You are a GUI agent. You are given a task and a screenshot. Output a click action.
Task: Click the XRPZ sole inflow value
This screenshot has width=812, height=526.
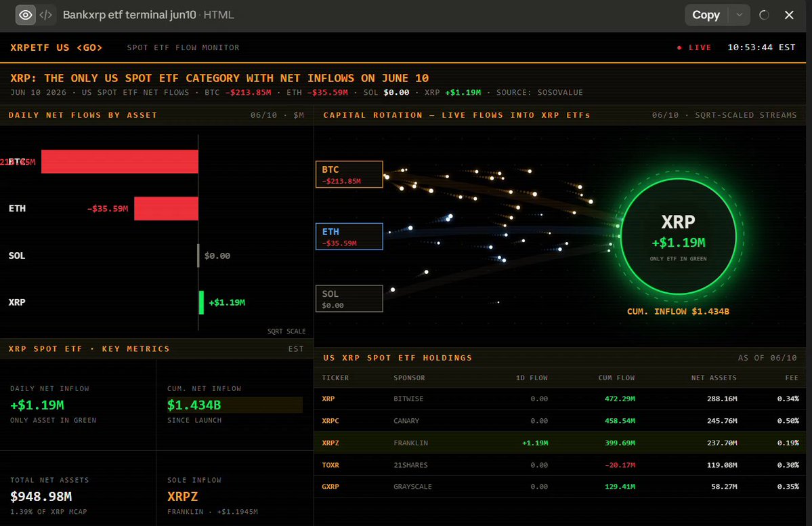(182, 496)
